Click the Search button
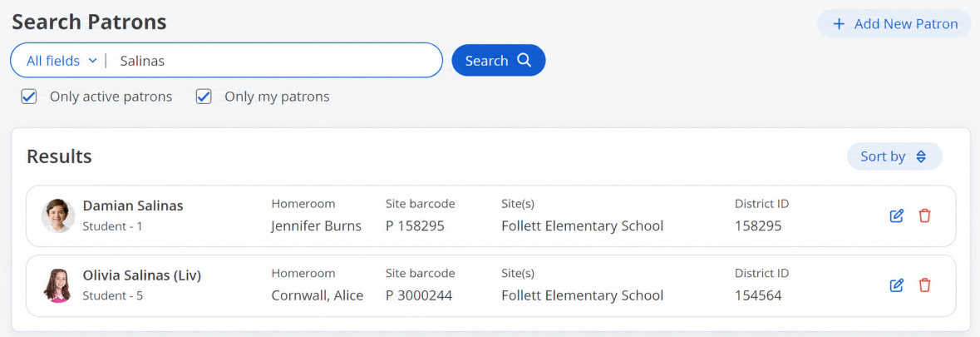 pos(498,60)
